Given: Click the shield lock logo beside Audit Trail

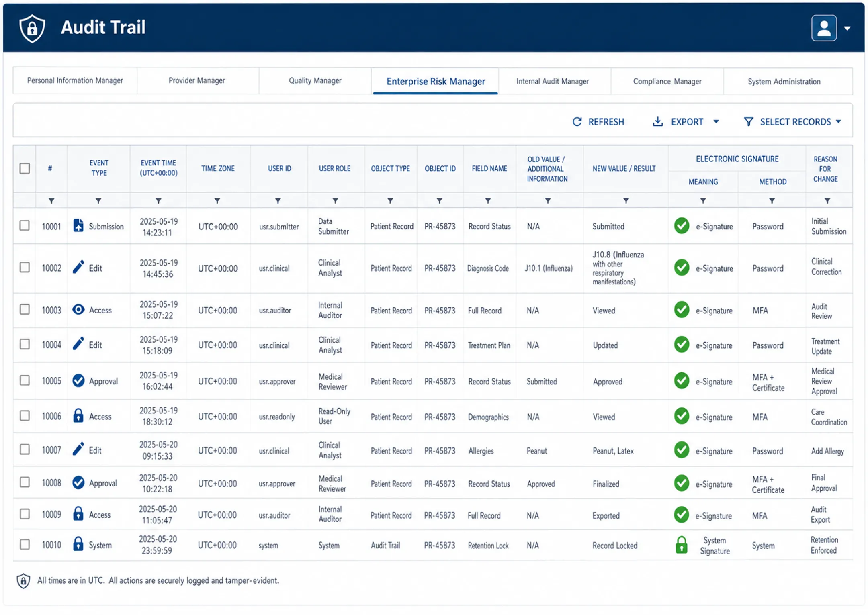Looking at the screenshot, I should click(32, 28).
